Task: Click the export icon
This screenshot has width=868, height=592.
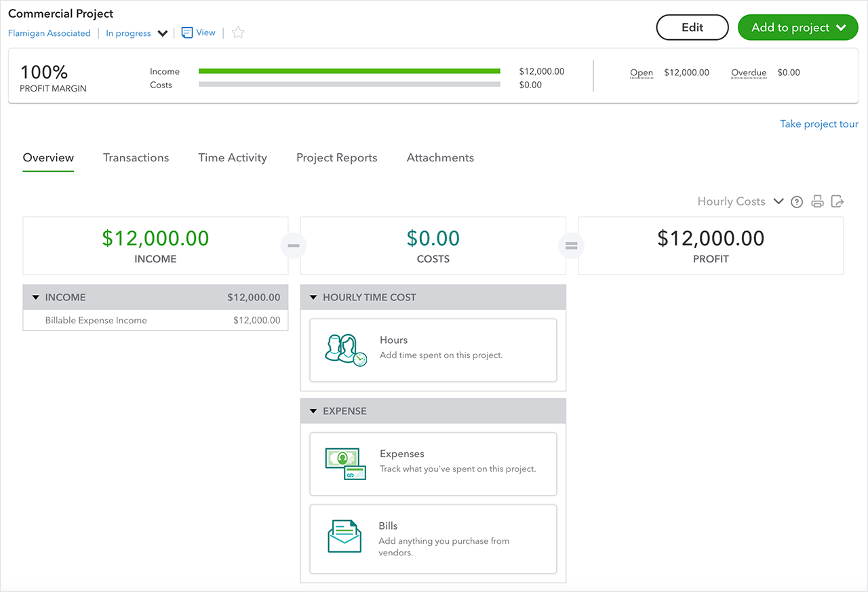Action: 838,201
